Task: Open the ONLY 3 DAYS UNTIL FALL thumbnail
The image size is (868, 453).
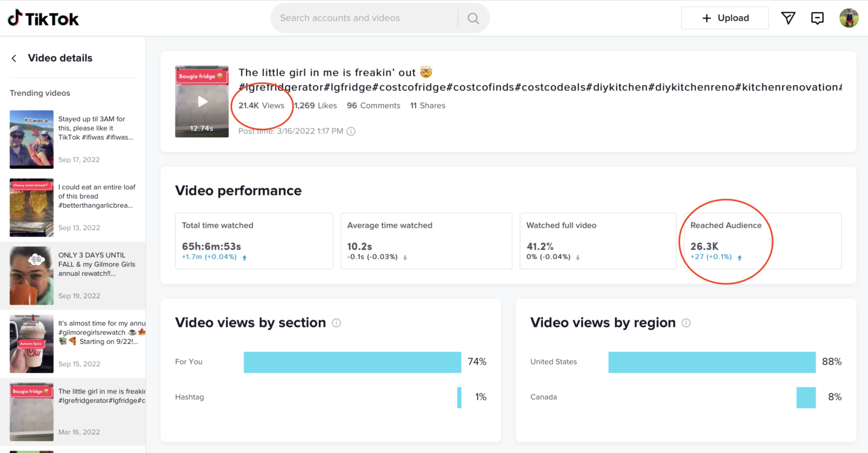Action: tap(31, 275)
